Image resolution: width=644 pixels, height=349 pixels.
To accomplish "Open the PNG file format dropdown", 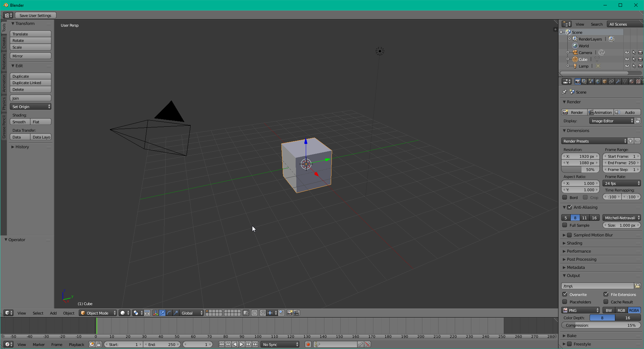I will (x=580, y=310).
